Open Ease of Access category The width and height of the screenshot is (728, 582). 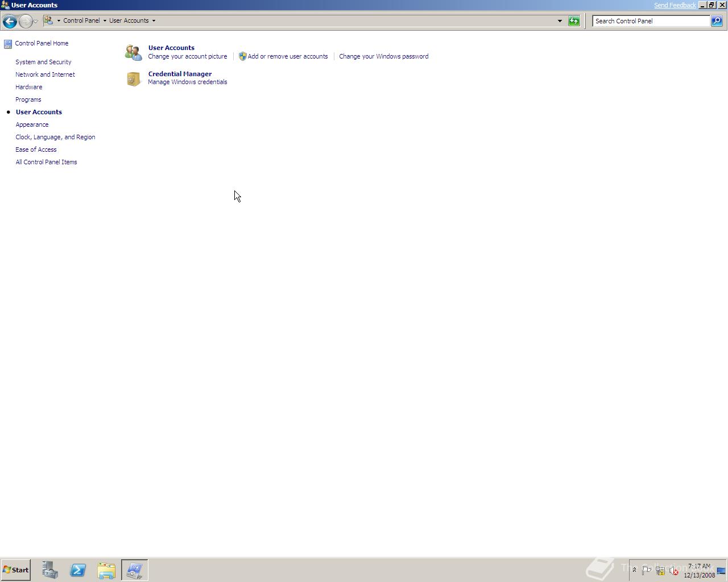pos(36,149)
